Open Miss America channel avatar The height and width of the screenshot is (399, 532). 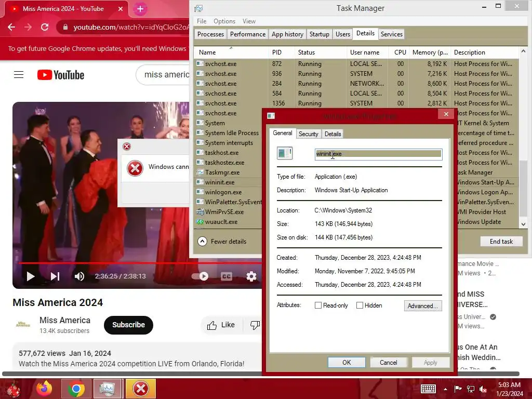click(x=23, y=325)
